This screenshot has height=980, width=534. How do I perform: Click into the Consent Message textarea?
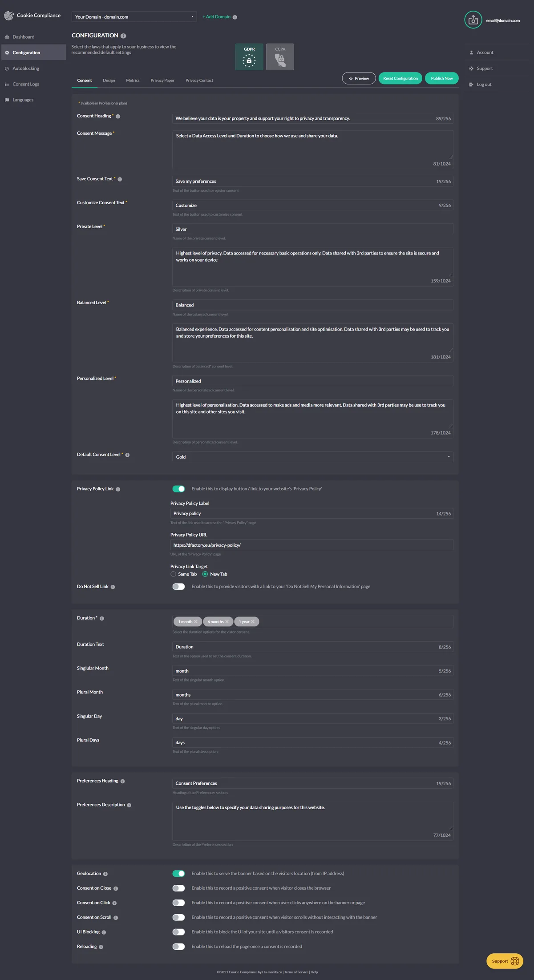click(x=312, y=149)
